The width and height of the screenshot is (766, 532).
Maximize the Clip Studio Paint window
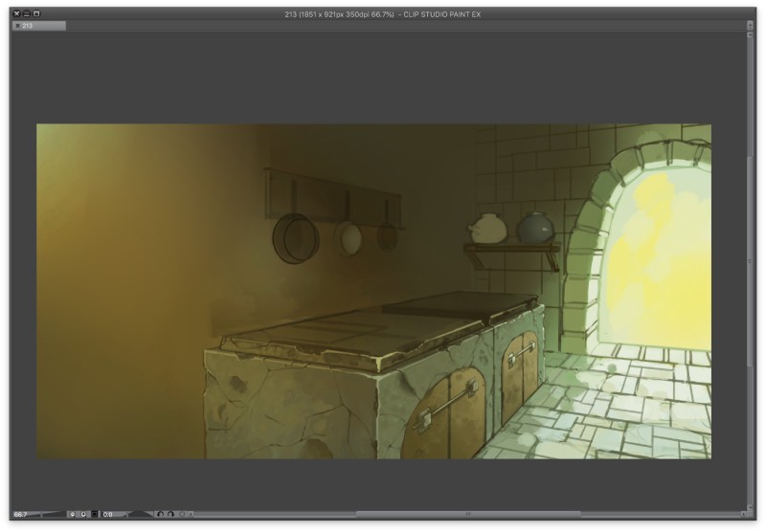[x=36, y=14]
